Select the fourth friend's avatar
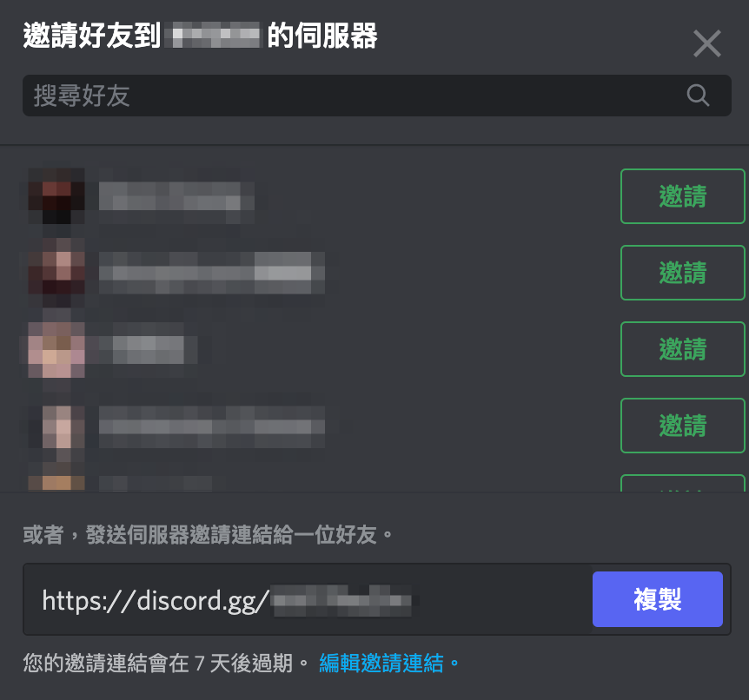The image size is (749, 700). (x=56, y=426)
